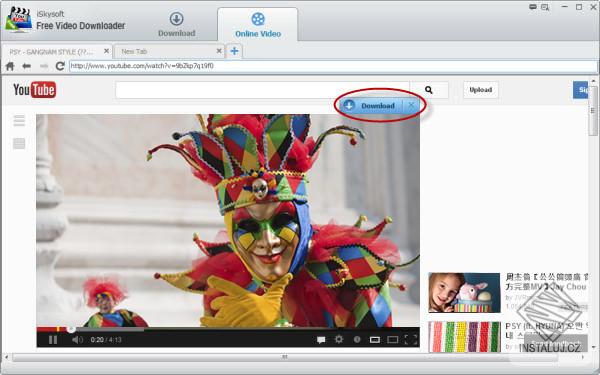Viewport: 600px width, 375px height.
Task: Open video settings gear
Action: click(339, 339)
